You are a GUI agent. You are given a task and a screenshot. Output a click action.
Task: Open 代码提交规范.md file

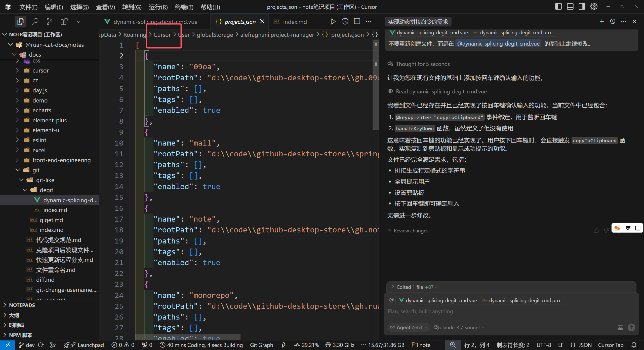50,240
